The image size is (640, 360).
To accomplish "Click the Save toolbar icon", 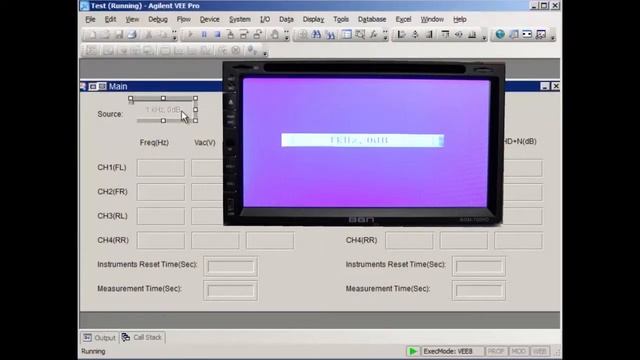I will coord(119,35).
